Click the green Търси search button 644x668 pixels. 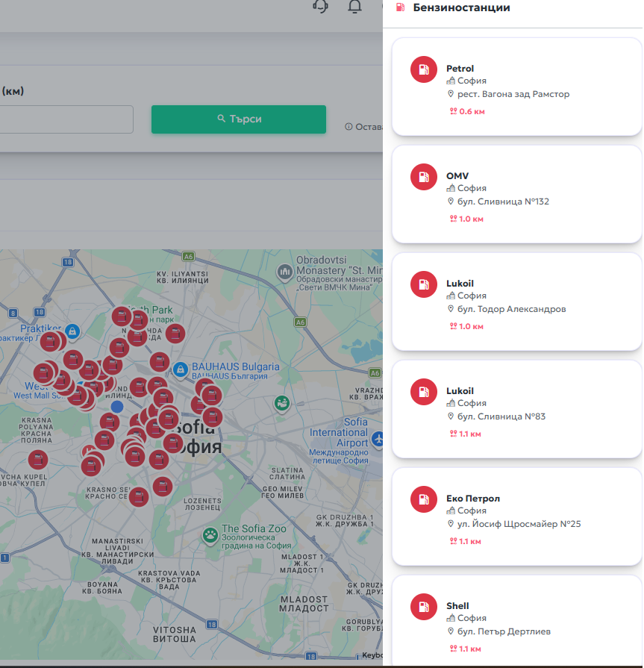239,119
